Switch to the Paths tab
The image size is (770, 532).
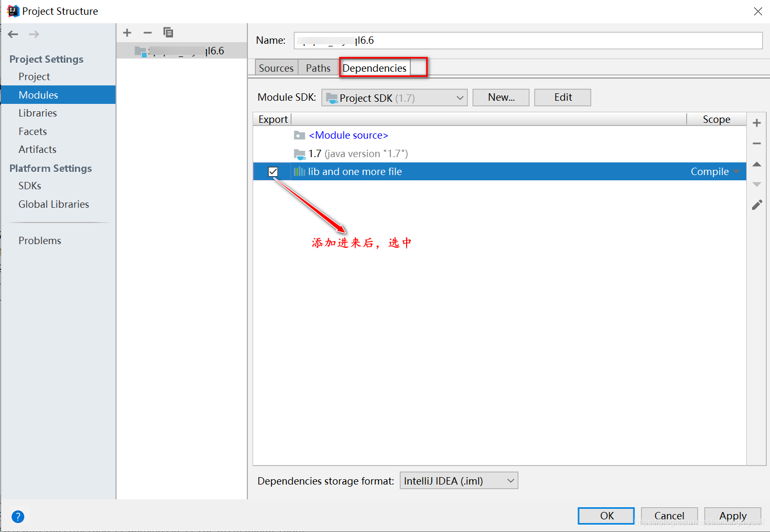click(x=318, y=68)
